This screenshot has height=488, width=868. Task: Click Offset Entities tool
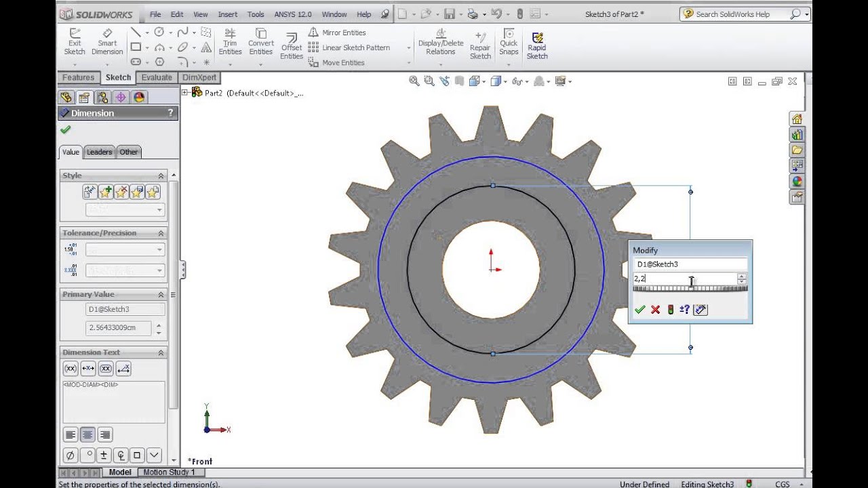(x=292, y=46)
